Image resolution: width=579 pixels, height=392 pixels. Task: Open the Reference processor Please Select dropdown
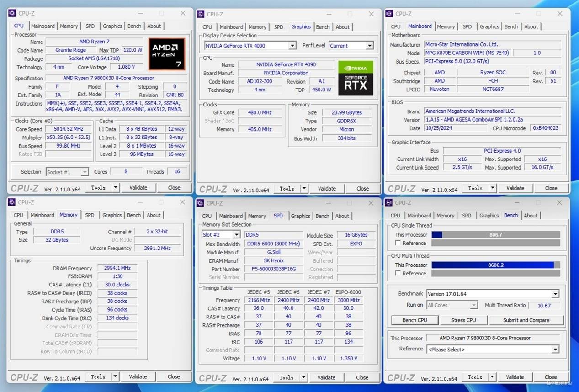pyautogui.click(x=555, y=350)
